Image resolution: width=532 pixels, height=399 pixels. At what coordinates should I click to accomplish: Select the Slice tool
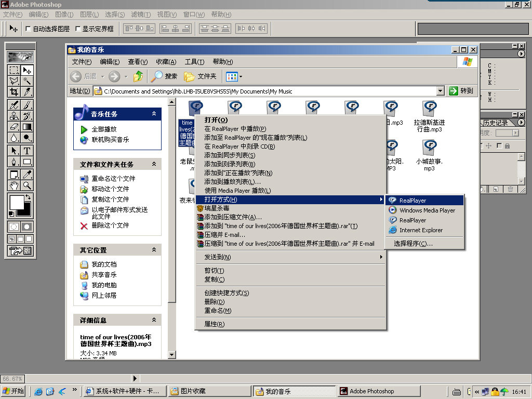click(x=27, y=92)
